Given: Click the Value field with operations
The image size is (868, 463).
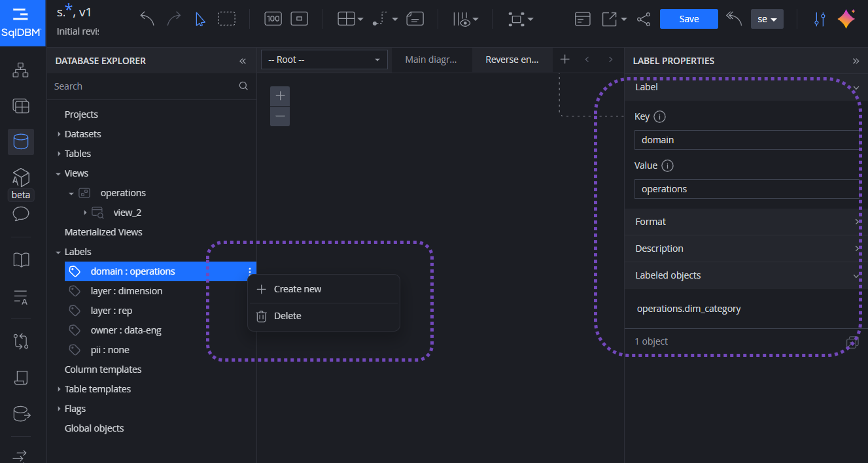Looking at the screenshot, I should pyautogui.click(x=747, y=189).
